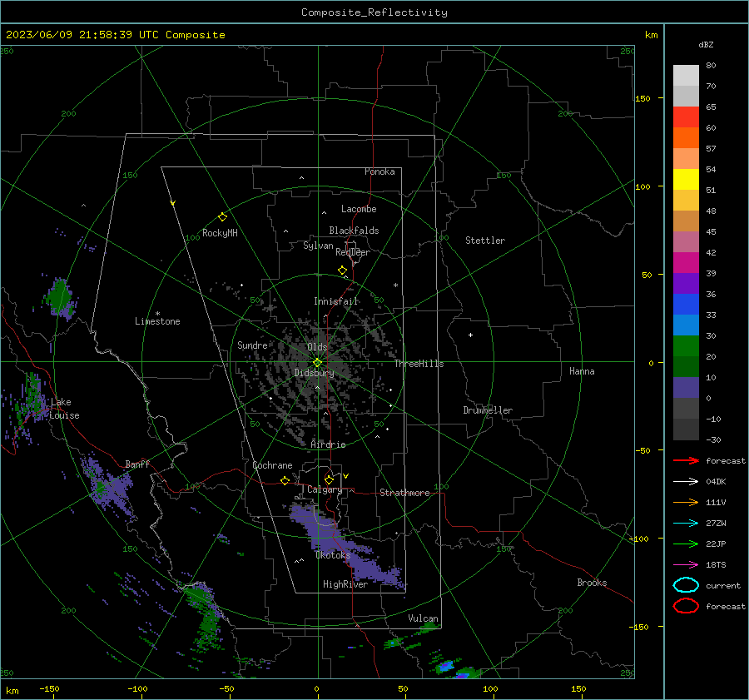Click the Cochrane label
The image size is (749, 700).
click(272, 465)
